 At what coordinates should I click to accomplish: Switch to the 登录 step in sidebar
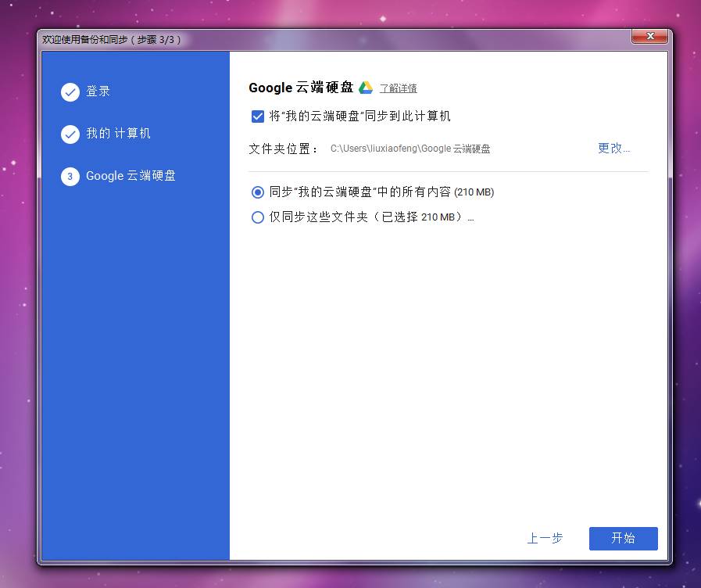point(98,91)
